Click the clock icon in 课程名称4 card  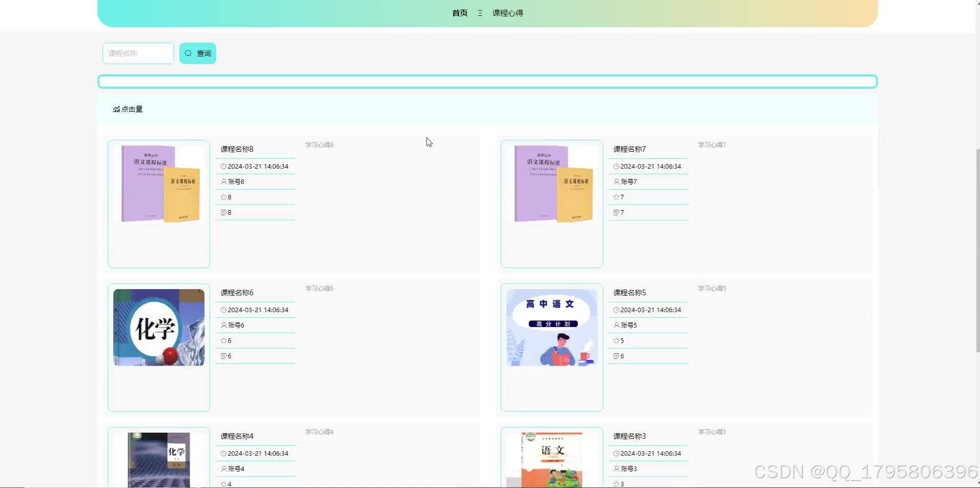[x=223, y=454]
